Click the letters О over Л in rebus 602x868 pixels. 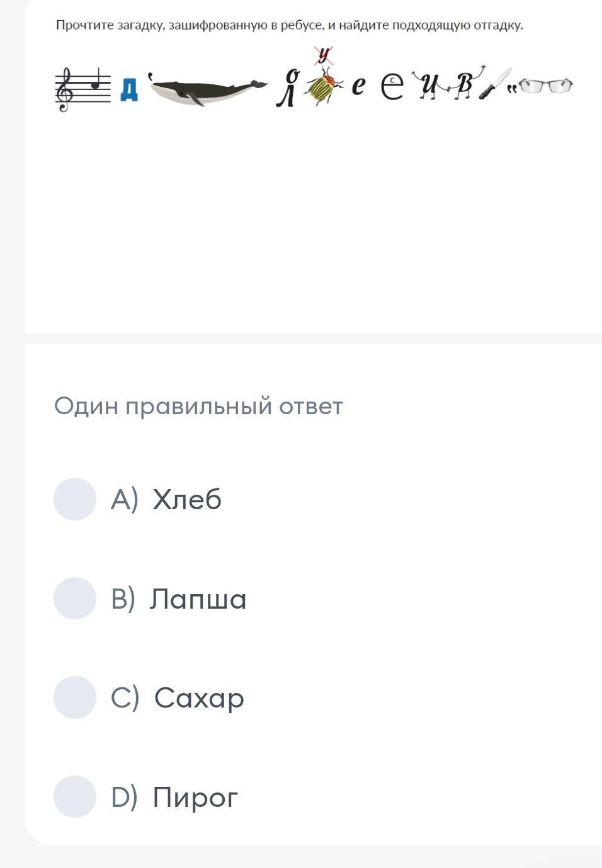pyautogui.click(x=287, y=89)
